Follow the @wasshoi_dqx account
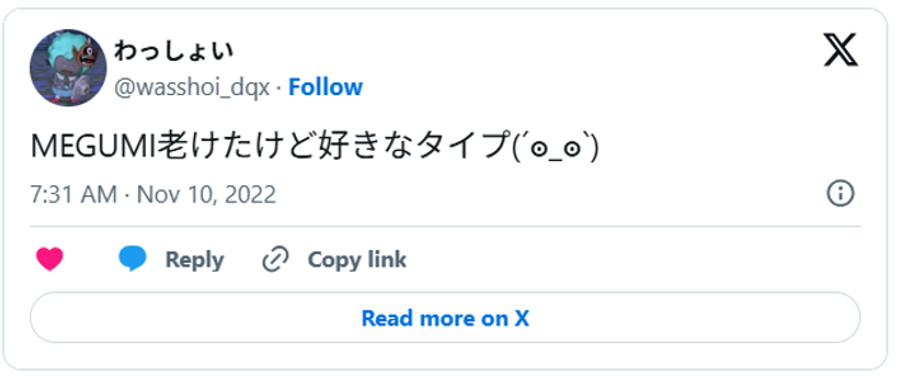 [325, 88]
